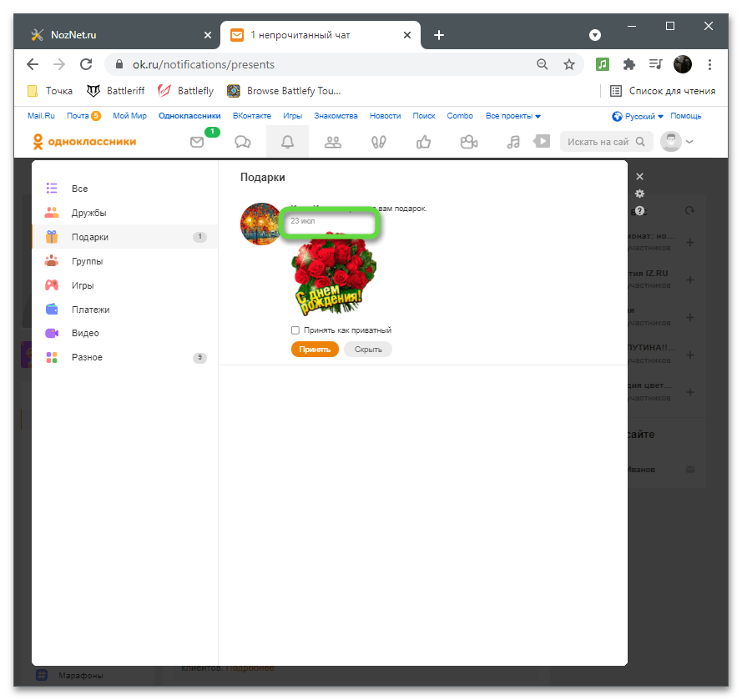Click the Chrome profile avatar
Viewport: 742px width, 700px height.
[x=683, y=64]
